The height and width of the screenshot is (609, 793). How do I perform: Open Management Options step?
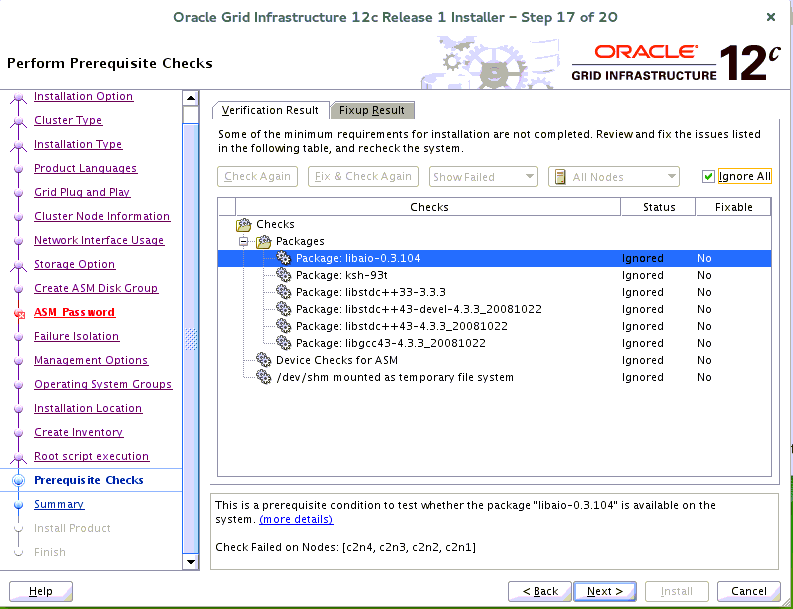pos(91,361)
